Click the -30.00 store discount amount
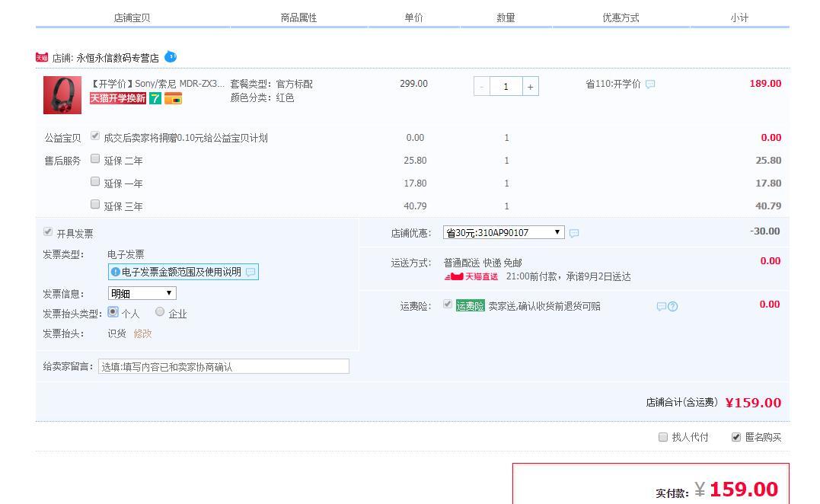This screenshot has width=820, height=504. (765, 231)
